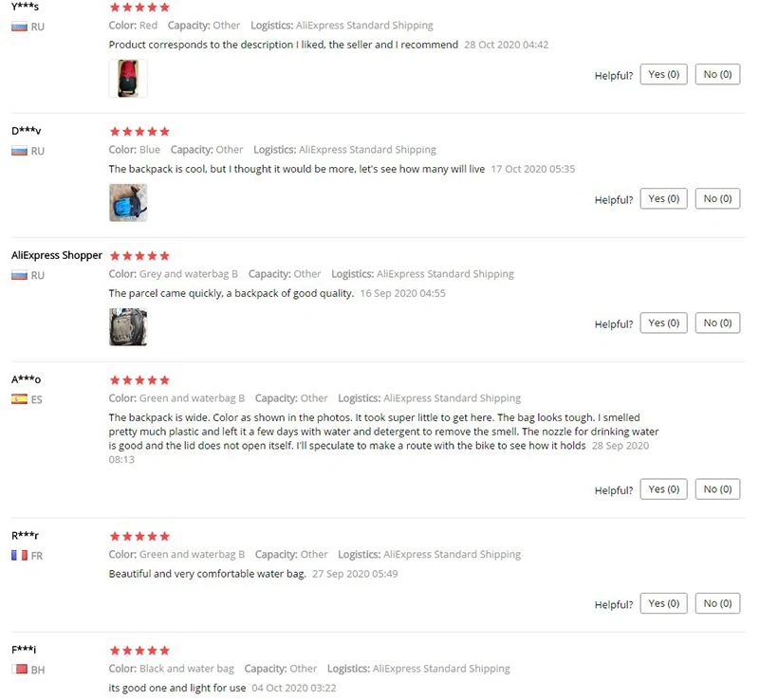The height and width of the screenshot is (700, 759).
Task: Click Russian flag beside AliExpress Shopper review
Action: [x=19, y=275]
